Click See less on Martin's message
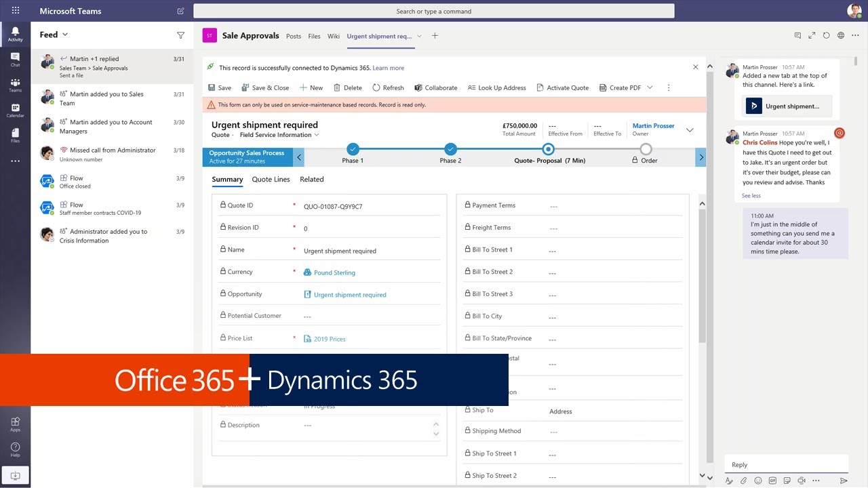The image size is (868, 488). (x=751, y=196)
